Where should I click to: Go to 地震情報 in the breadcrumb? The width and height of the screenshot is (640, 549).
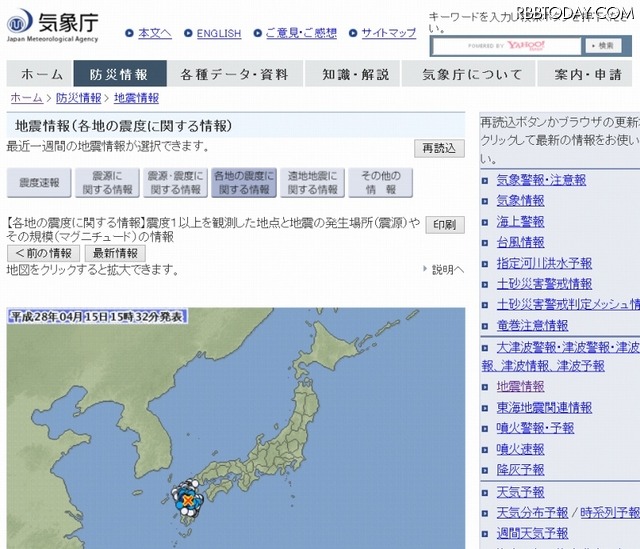136,98
